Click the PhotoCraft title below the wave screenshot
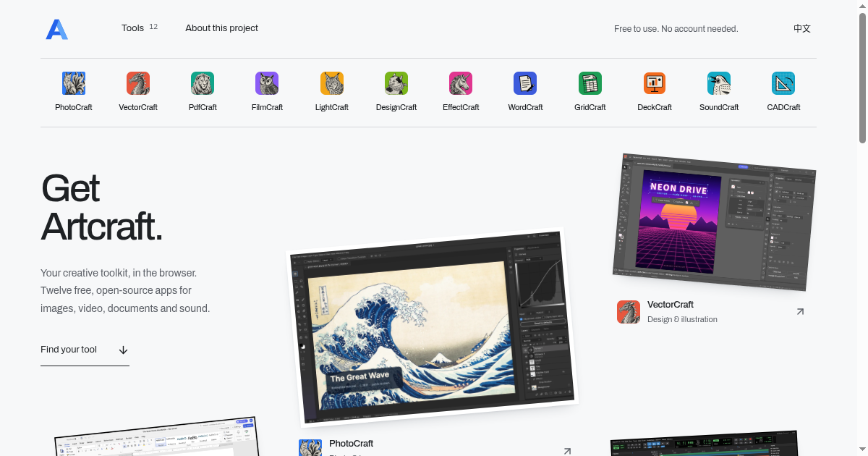 click(351, 444)
